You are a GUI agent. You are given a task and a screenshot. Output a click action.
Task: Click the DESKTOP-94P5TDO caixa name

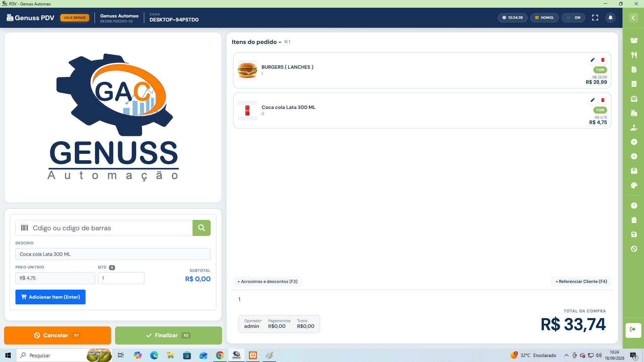coord(174,20)
